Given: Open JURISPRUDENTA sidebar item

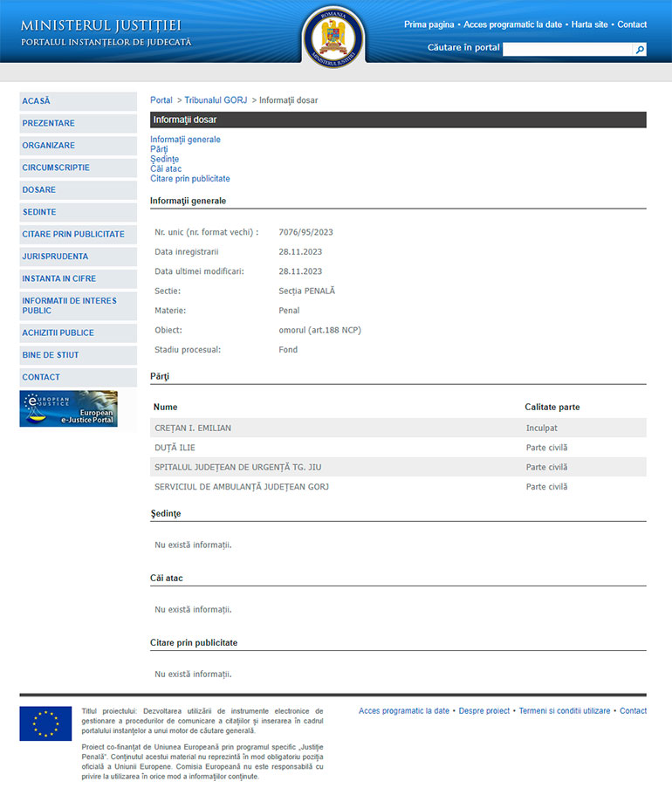Looking at the screenshot, I should point(78,257).
